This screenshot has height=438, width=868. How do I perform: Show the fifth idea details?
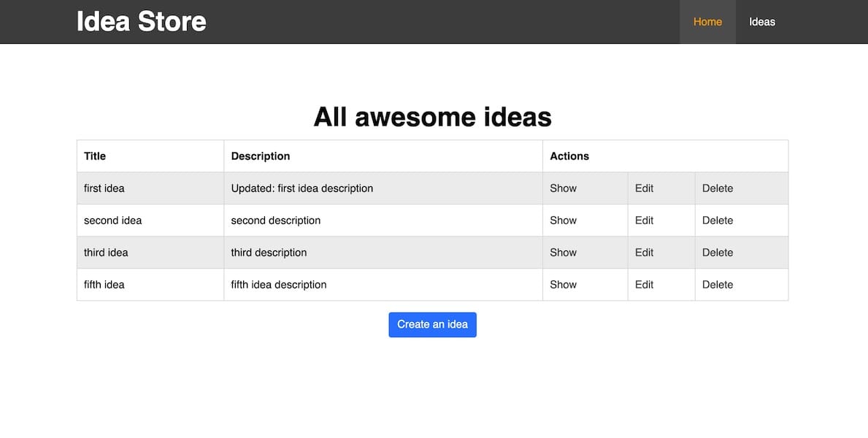click(563, 285)
